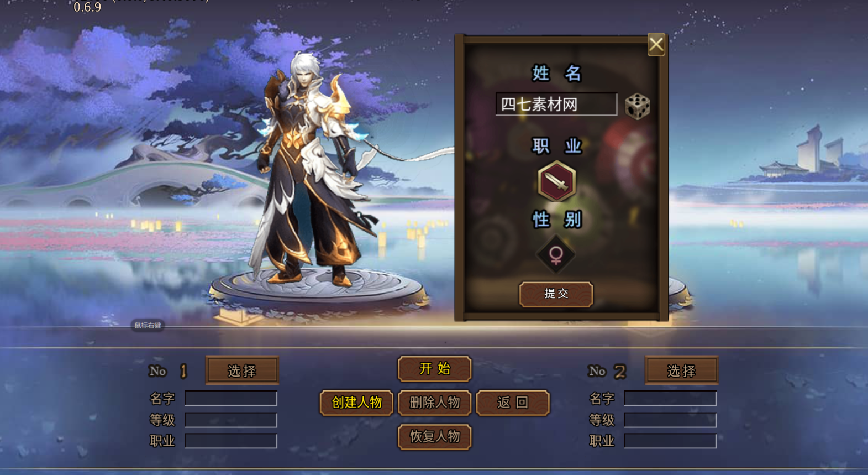This screenshot has height=475, width=868.
Task: Click the 开始 start button
Action: pos(434,369)
